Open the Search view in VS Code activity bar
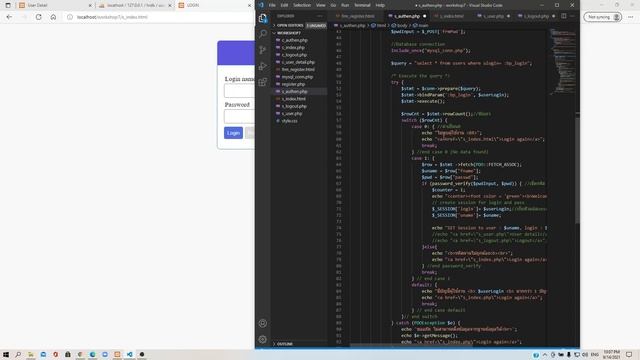This screenshot has width=640, height=360. pos(262,34)
